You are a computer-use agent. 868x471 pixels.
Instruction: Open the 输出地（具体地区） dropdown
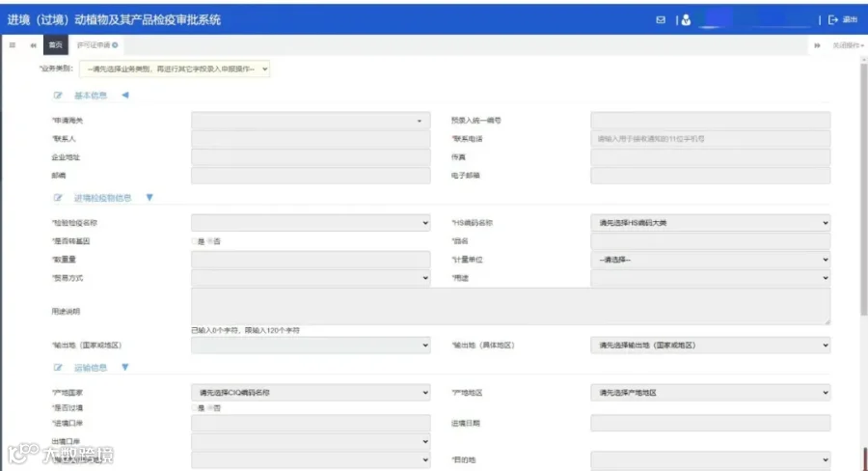click(710, 345)
